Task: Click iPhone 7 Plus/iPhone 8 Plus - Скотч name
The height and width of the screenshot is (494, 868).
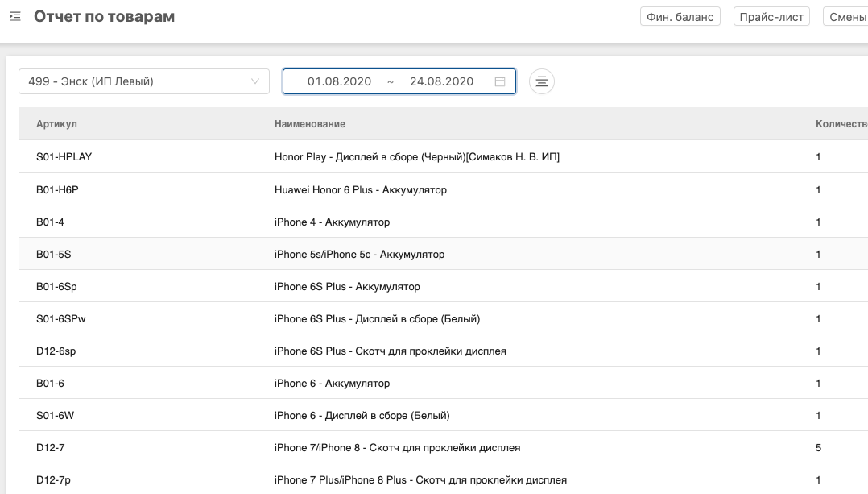Action: coord(420,479)
